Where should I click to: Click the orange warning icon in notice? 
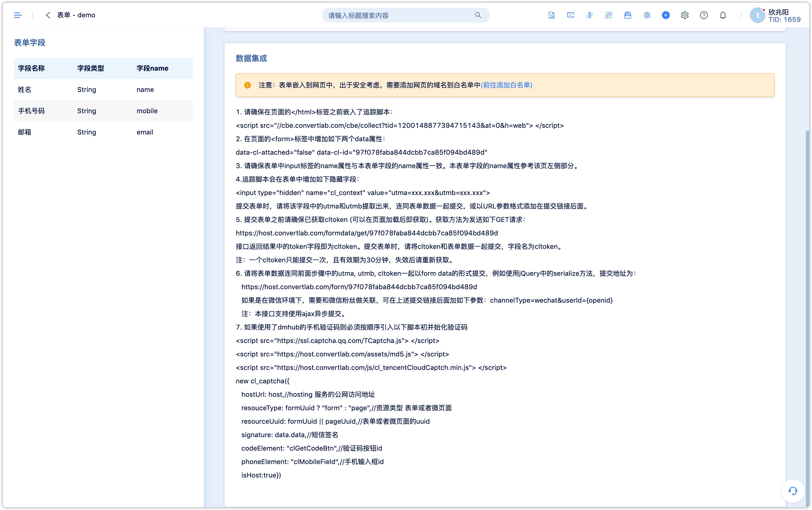coord(247,85)
